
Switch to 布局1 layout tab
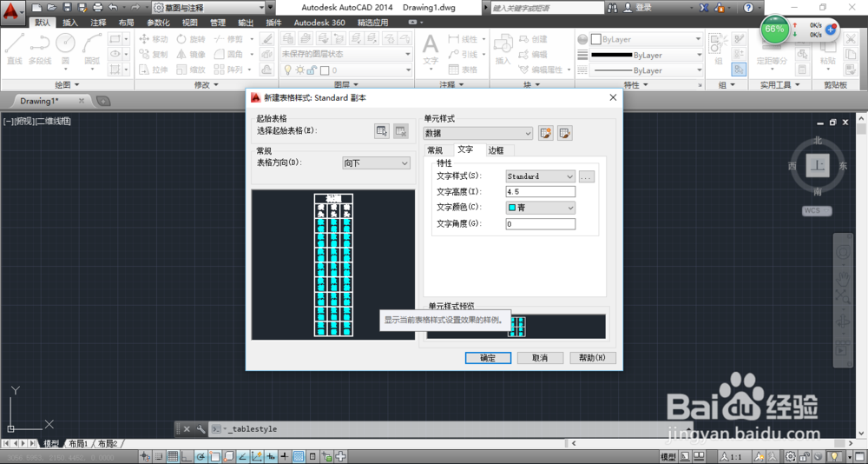(79, 443)
